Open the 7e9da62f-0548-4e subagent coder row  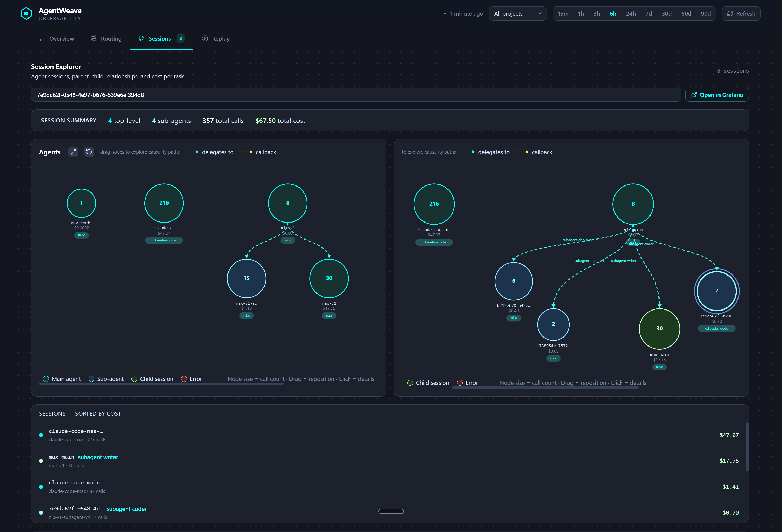(389, 511)
